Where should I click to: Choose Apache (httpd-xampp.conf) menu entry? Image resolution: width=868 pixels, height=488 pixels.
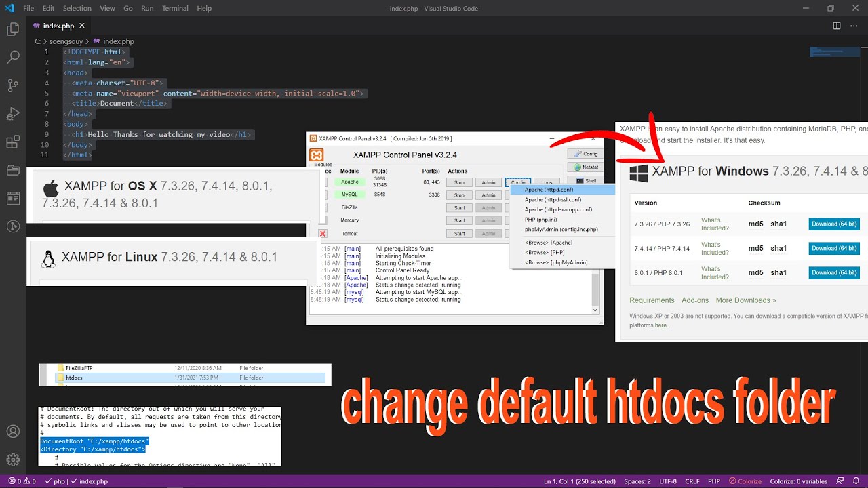point(562,209)
